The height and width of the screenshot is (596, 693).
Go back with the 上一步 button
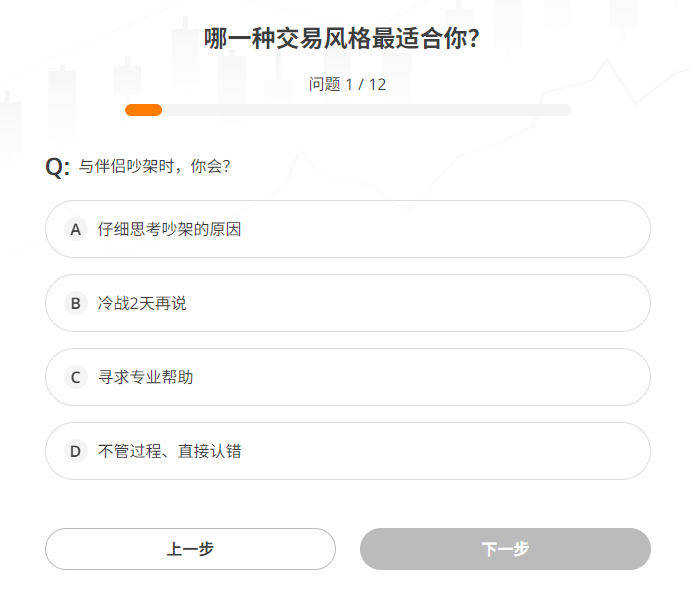click(190, 549)
